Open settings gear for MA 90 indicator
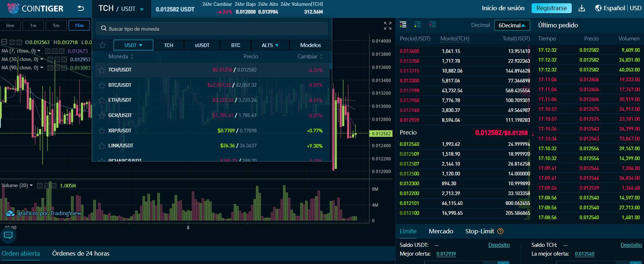Screen dimensions: 644x264 57,68
